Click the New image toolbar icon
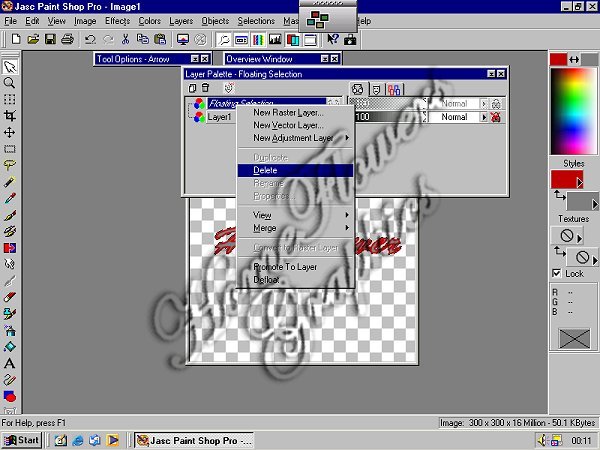 16,39
